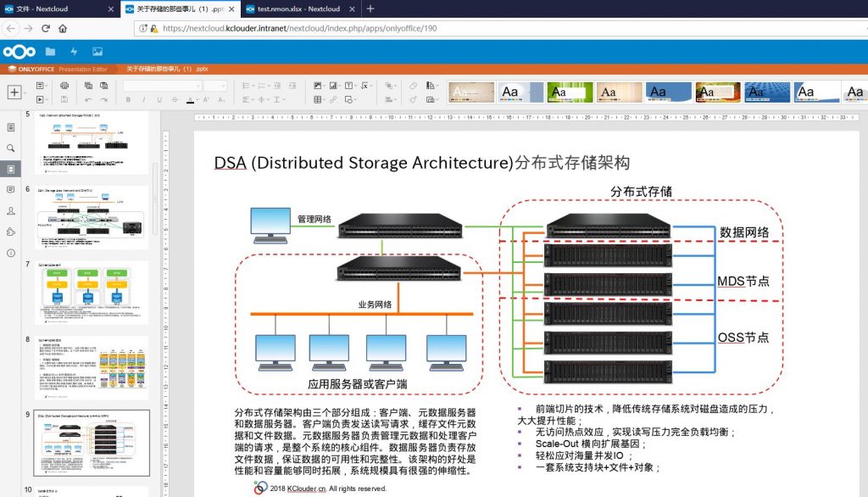This screenshot has height=497, width=868.
Task: Toggle subscript formatting
Action: [x=221, y=100]
